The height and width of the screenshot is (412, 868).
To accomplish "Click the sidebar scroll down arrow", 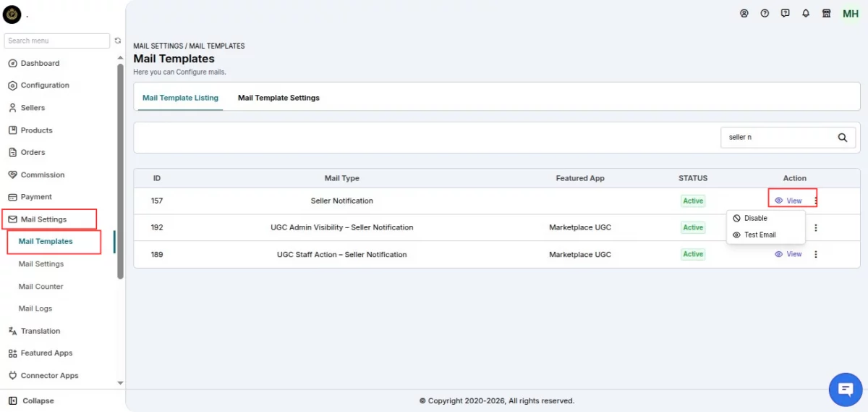I will pos(120,383).
